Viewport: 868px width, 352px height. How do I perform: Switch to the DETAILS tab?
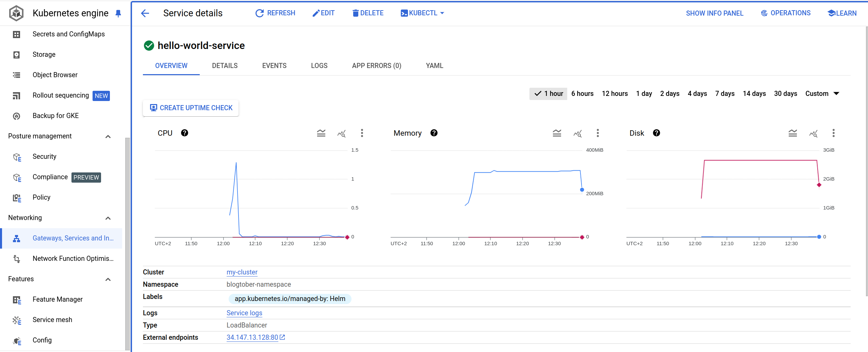[225, 66]
